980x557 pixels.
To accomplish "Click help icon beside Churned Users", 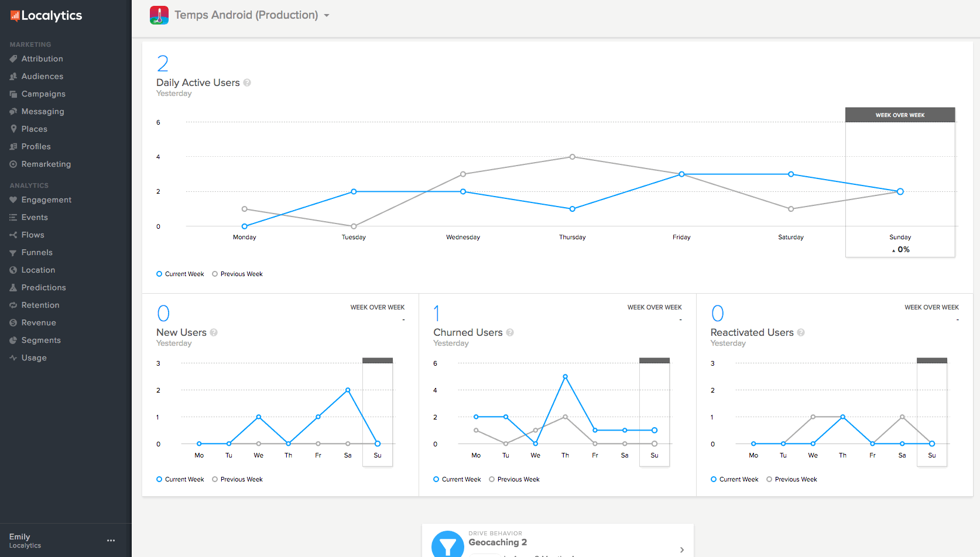I will (x=510, y=332).
